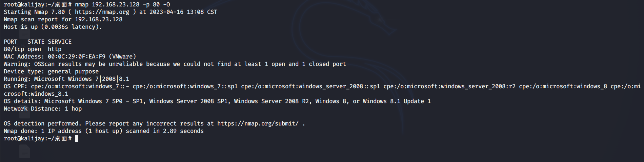Viewport: 644px width, 162px height.
Task: Click the MAC address 00:0C:29:0F:EA:F9
Action: (77, 56)
